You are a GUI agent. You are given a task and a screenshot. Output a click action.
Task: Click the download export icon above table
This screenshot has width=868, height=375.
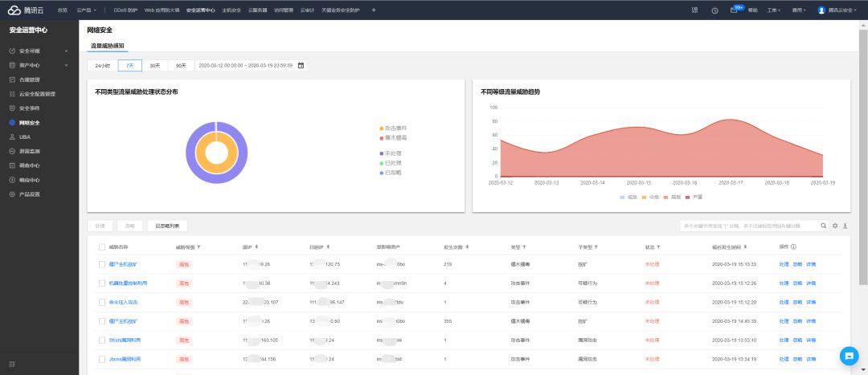click(845, 226)
